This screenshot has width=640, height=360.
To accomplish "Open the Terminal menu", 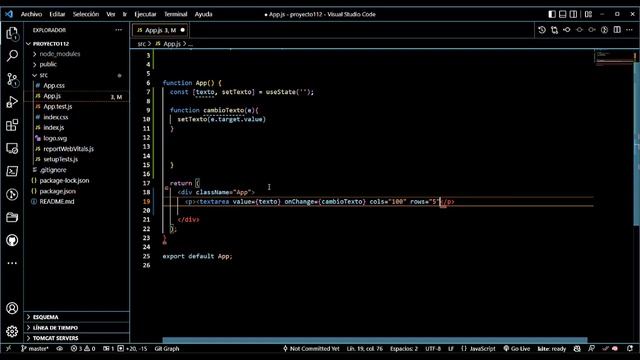I will (x=176, y=14).
